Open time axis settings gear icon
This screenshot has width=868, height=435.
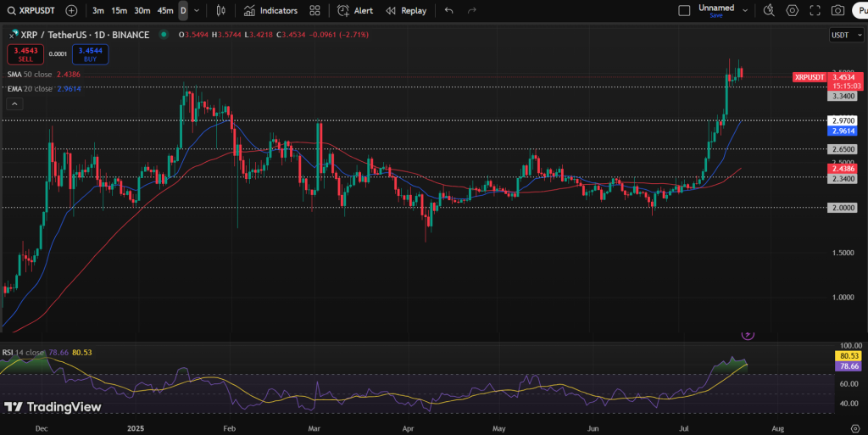click(855, 428)
